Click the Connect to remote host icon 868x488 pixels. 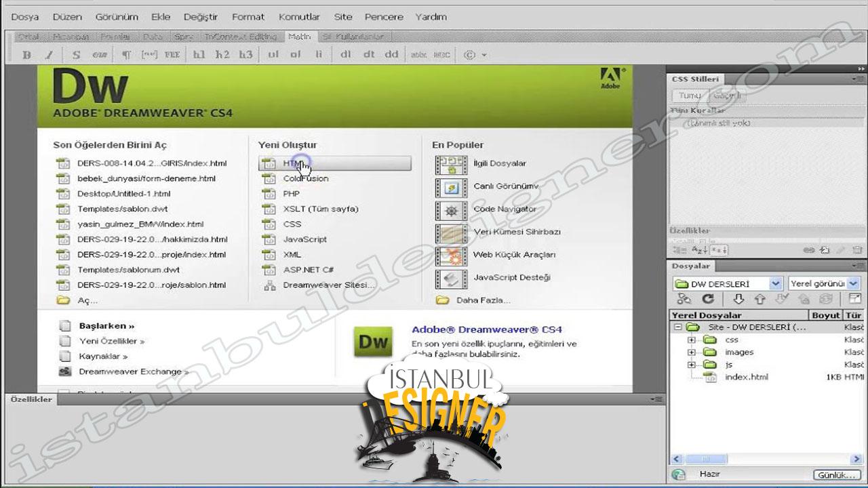coord(684,299)
